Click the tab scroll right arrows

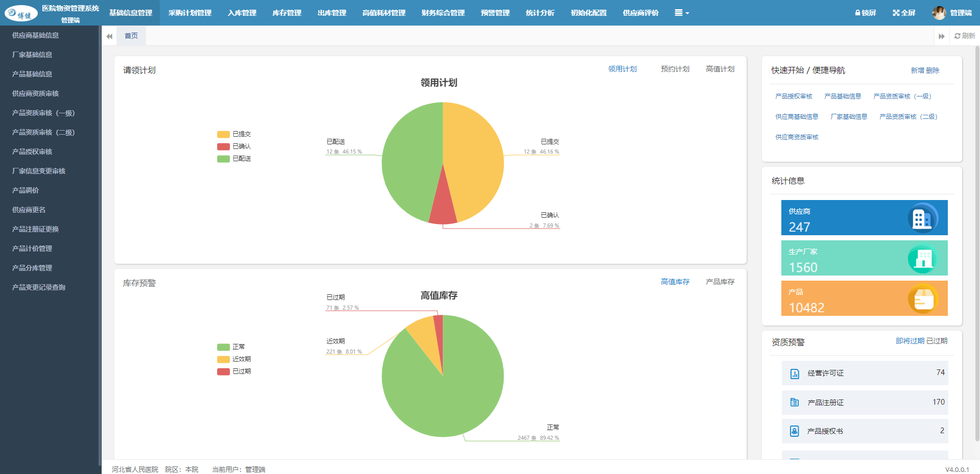(941, 36)
